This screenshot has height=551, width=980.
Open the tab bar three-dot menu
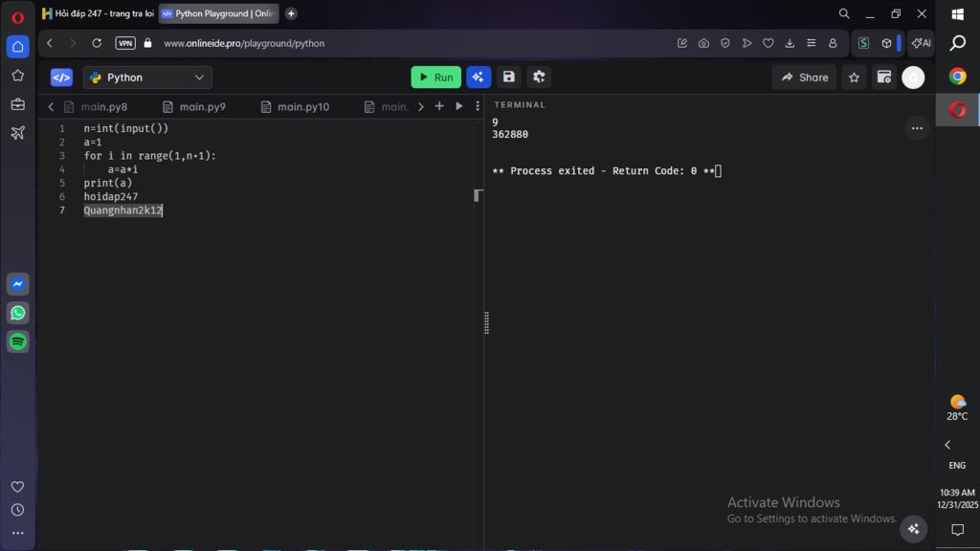tap(478, 106)
